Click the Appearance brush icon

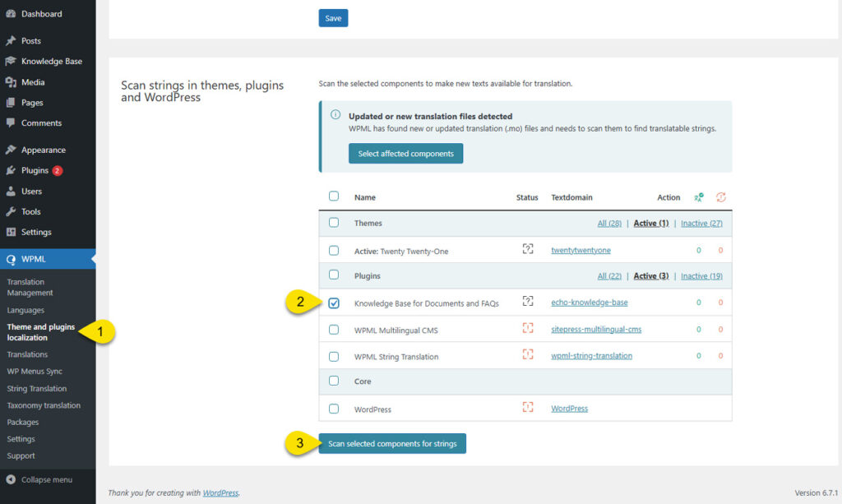point(11,150)
